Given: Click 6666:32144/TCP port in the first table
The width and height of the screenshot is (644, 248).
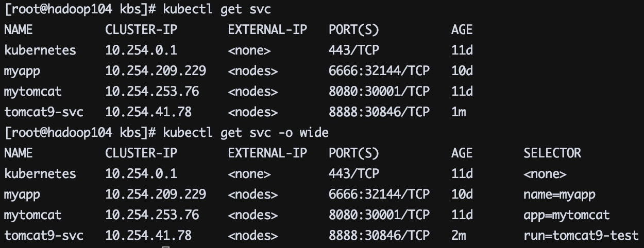Looking at the screenshot, I should coord(379,71).
